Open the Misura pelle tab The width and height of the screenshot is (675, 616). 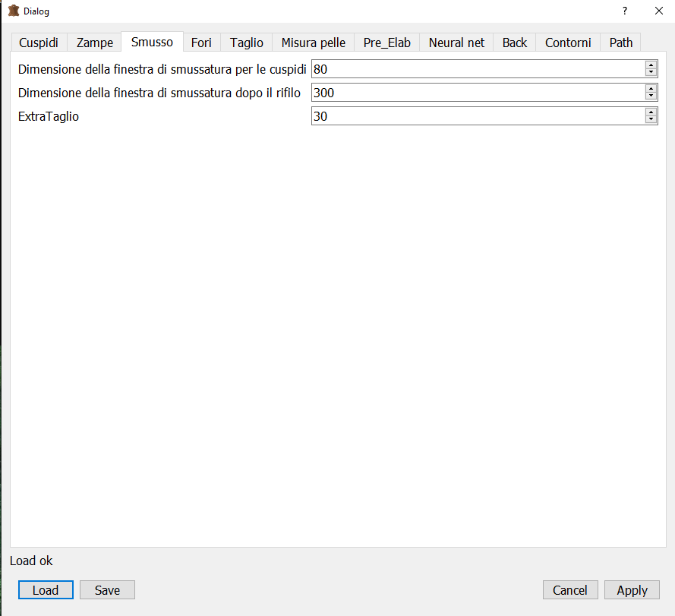pos(313,43)
